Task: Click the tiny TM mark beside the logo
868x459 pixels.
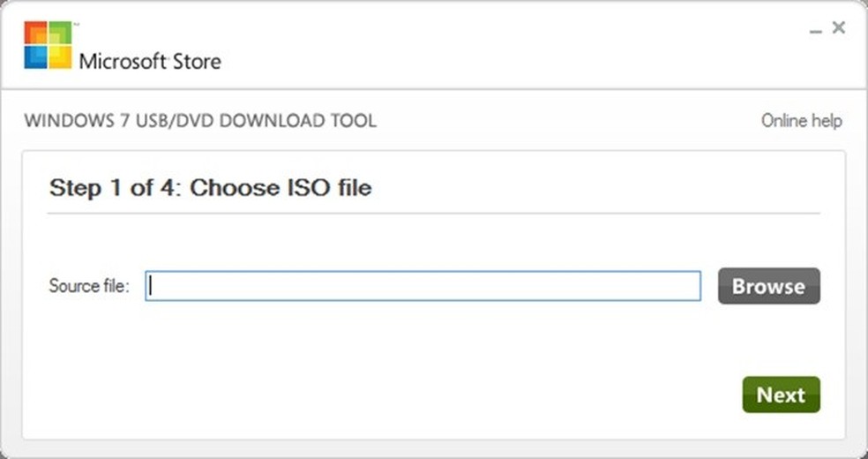Action: coord(77,25)
